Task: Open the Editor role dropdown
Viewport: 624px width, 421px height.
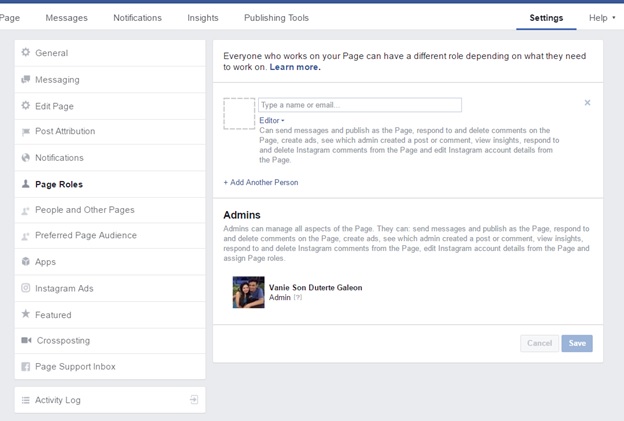Action: click(271, 120)
